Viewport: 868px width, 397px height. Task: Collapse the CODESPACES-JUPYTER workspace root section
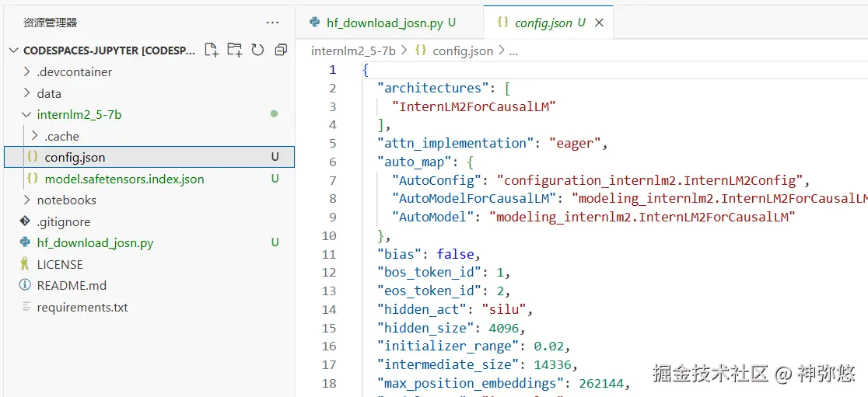[x=15, y=50]
